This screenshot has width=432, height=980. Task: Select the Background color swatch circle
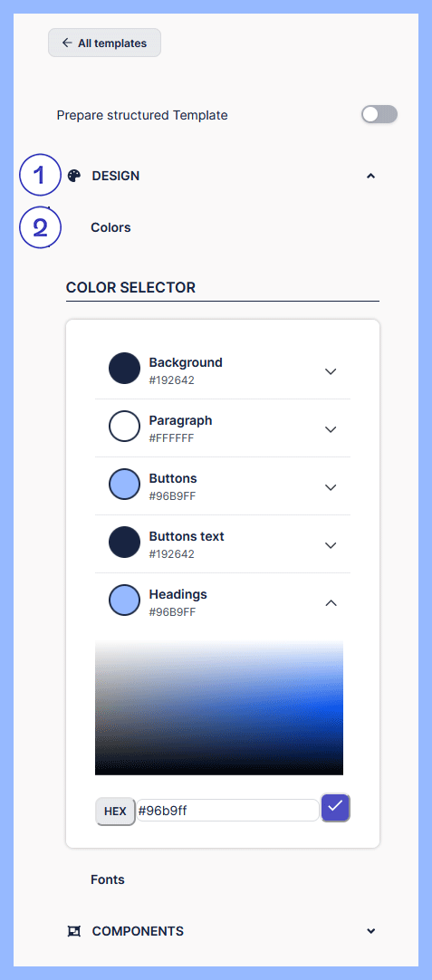click(x=124, y=368)
